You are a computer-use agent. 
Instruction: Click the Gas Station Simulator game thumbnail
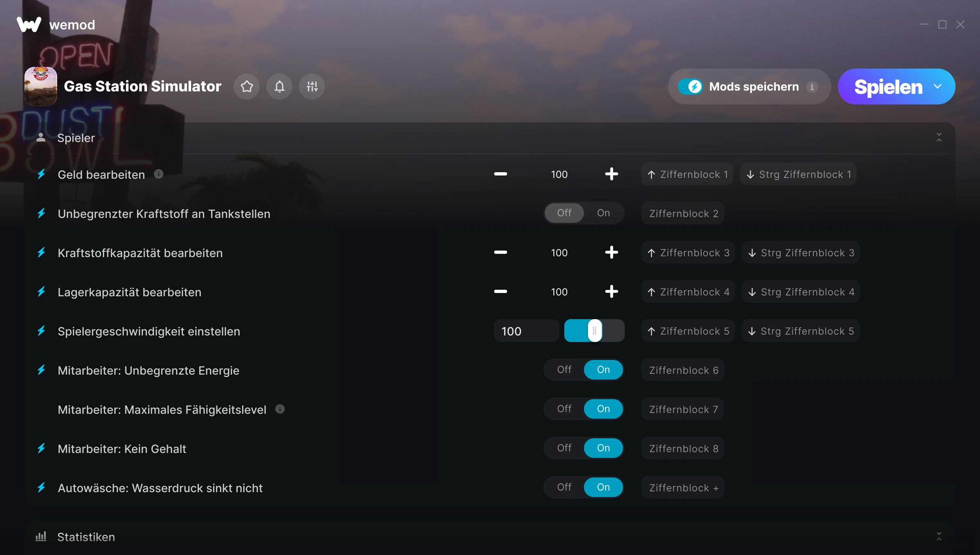41,87
